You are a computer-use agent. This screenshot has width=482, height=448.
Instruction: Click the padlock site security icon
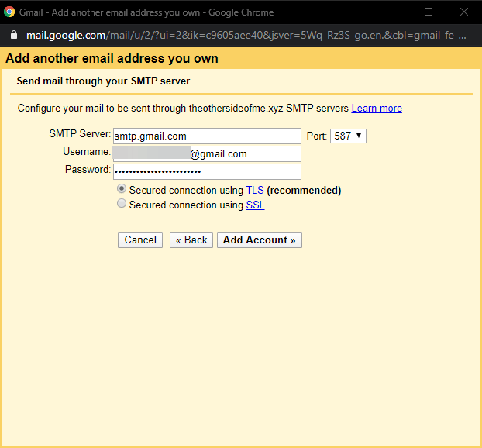coord(14,35)
